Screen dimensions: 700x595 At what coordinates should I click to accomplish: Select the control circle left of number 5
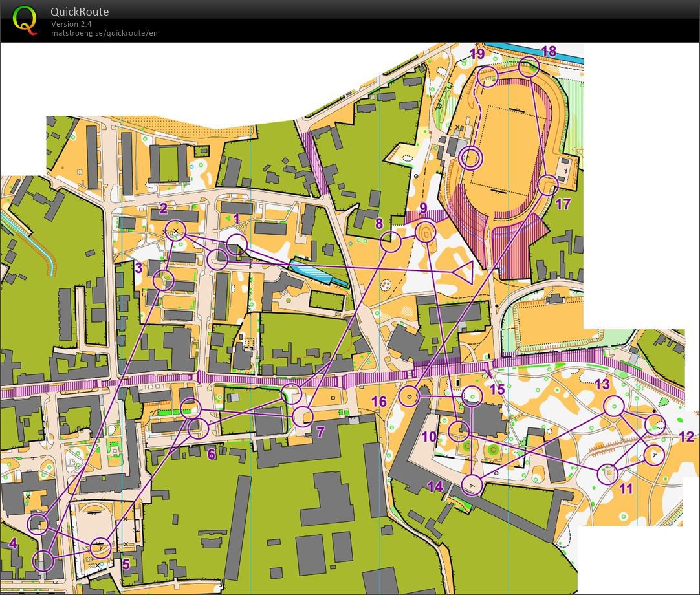[x=101, y=548]
